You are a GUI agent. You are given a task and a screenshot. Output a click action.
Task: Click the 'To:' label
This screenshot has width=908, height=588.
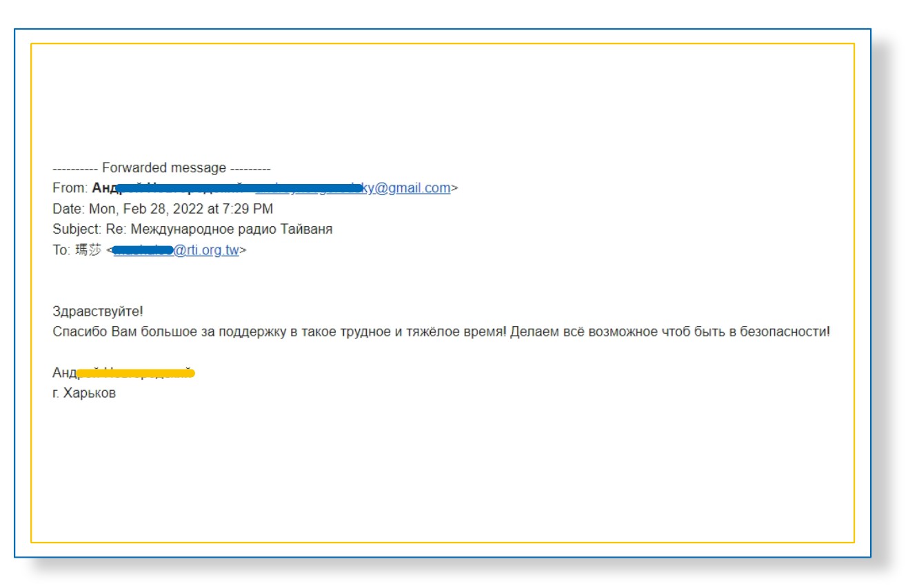[61, 251]
